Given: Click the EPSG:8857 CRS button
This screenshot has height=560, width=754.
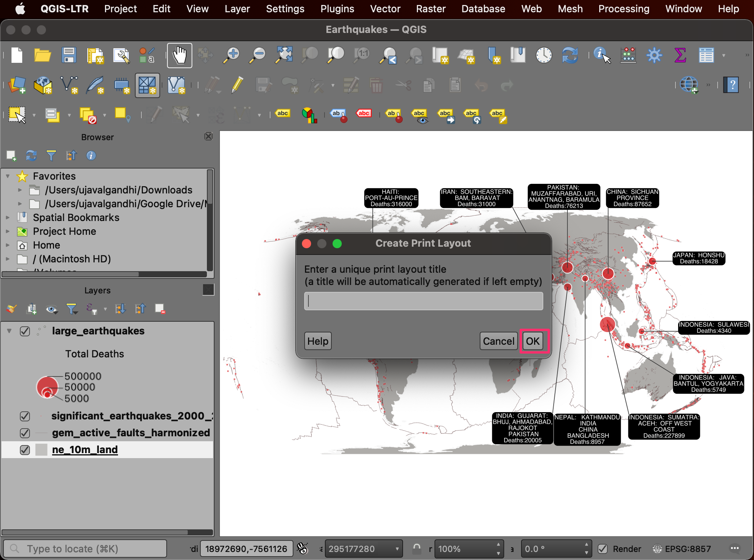Looking at the screenshot, I should coord(682,549).
